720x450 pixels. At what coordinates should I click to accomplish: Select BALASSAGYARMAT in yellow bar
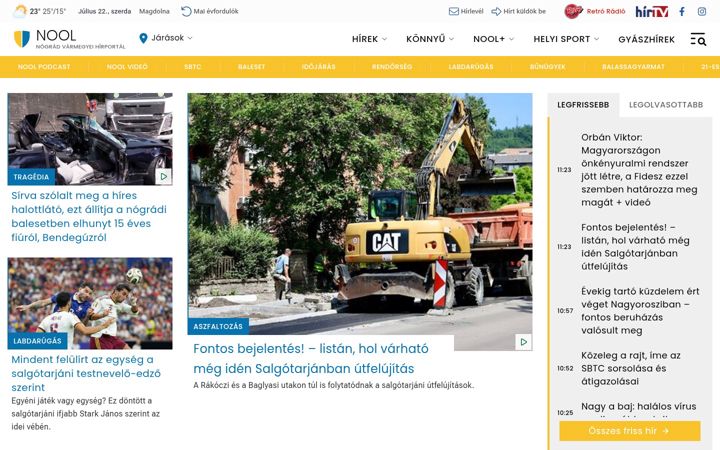point(633,67)
